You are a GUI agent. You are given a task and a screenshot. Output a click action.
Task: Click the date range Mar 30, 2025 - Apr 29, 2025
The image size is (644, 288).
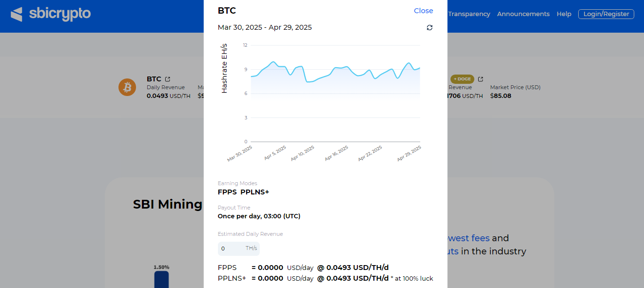click(265, 27)
